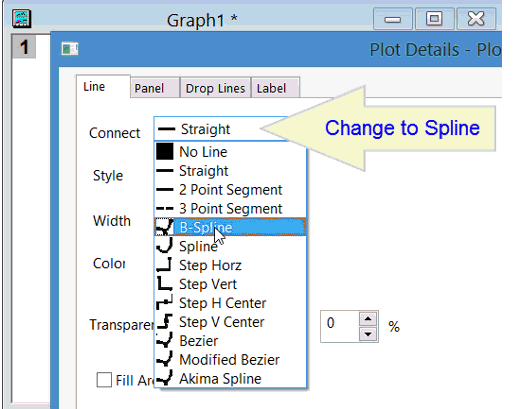Select the Step Horz connection icon
The height and width of the screenshot is (409, 524).
click(165, 265)
